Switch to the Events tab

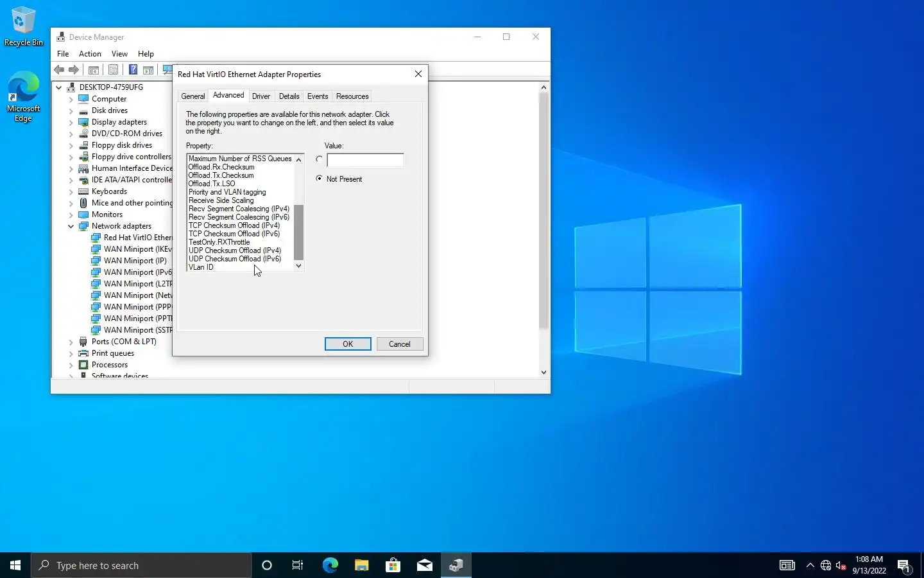(318, 96)
